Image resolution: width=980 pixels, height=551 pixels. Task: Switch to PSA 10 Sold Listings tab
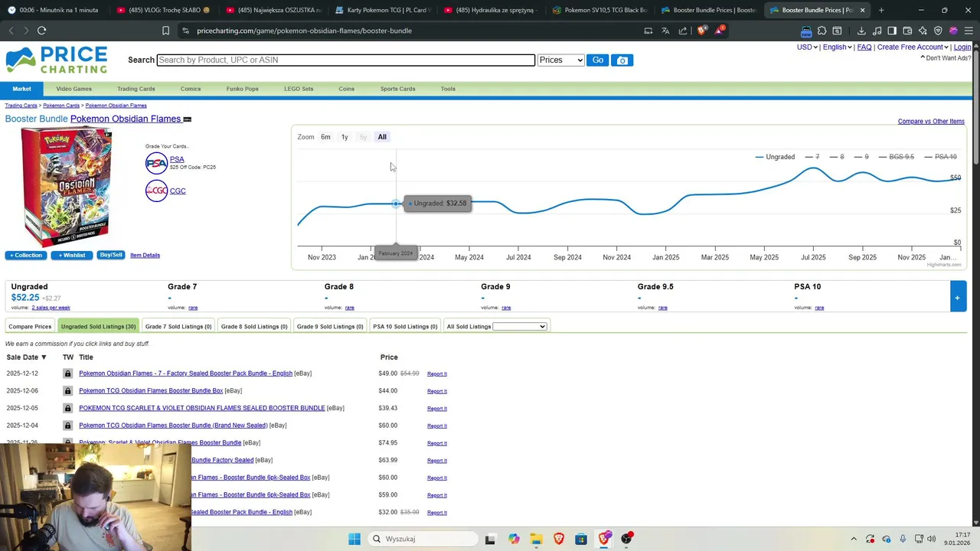coord(405,327)
